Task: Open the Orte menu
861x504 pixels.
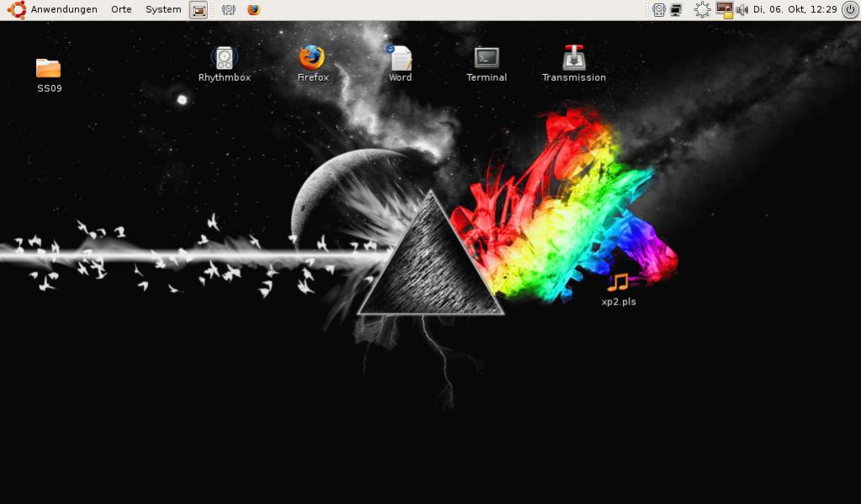Action: [x=121, y=9]
